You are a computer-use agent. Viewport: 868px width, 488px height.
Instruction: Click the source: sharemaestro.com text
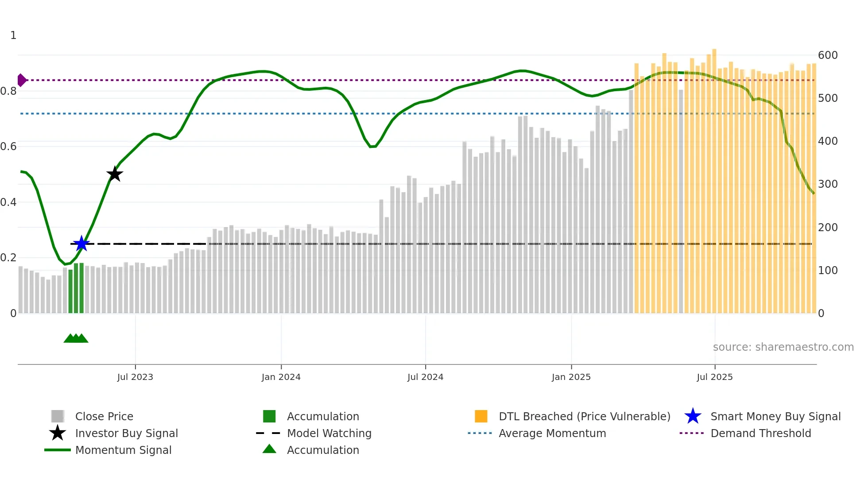[x=783, y=347]
